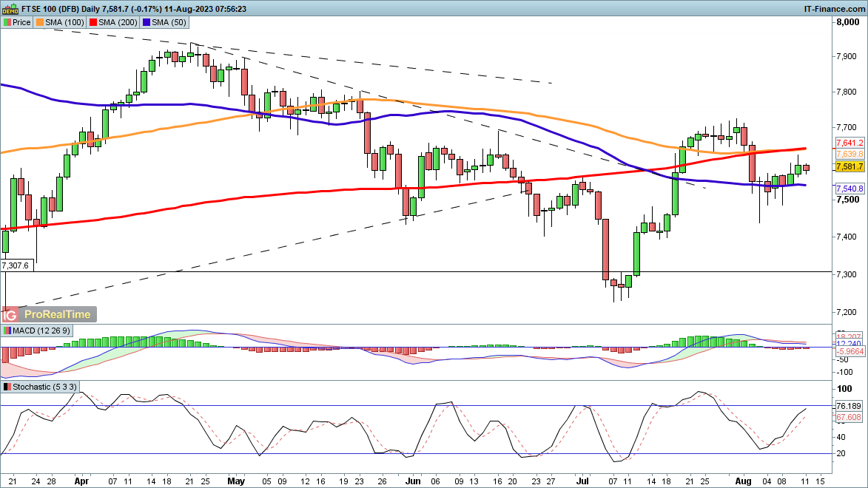This screenshot has width=868, height=488.
Task: Click the DEMO chart icon in title bar
Action: [10, 9]
